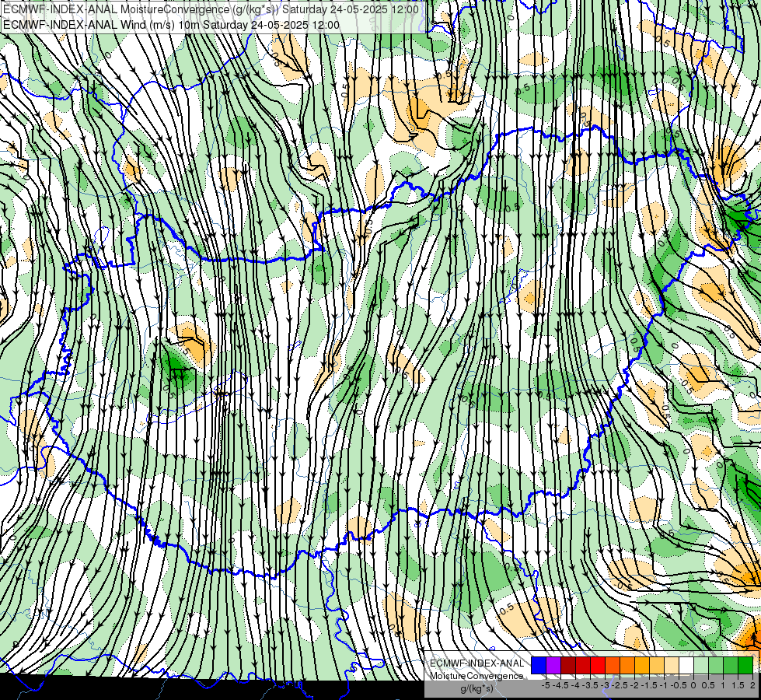Click the amber swatch between -2 and -1.5
The height and width of the screenshot is (700, 761).
pyautogui.click(x=642, y=665)
